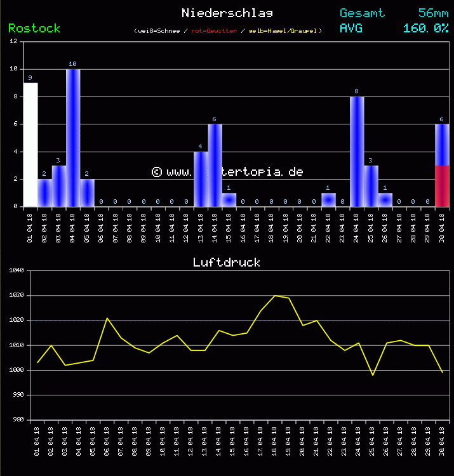Click the green Rostock station label
The width and height of the screenshot is (454, 476).
(x=34, y=29)
